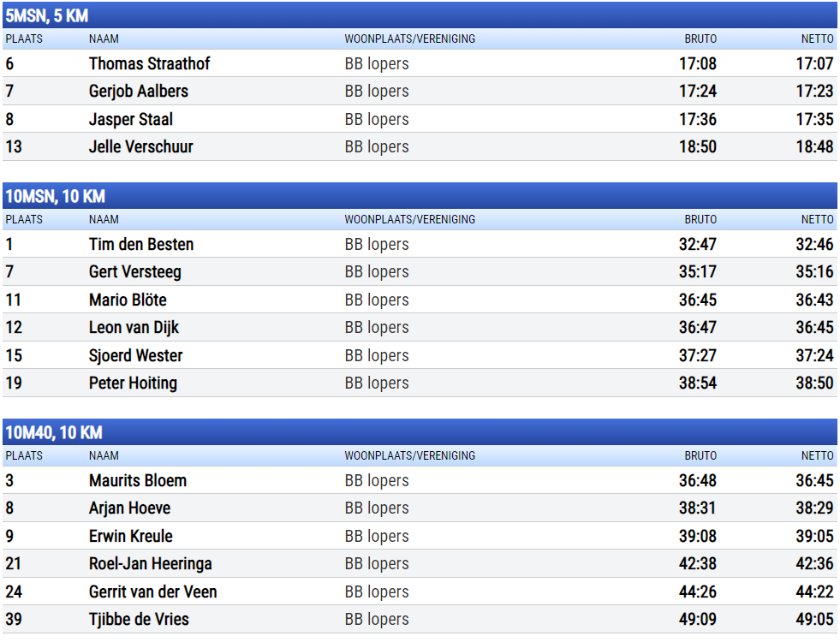Click on Mario Blöte's name
Image resolution: width=840 pixels, height=642 pixels.
pyautogui.click(x=128, y=300)
